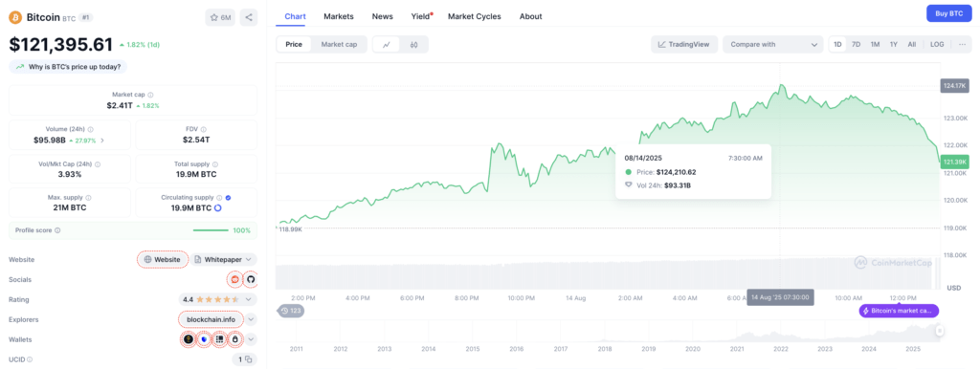Set chart range to 1D

coord(837,44)
